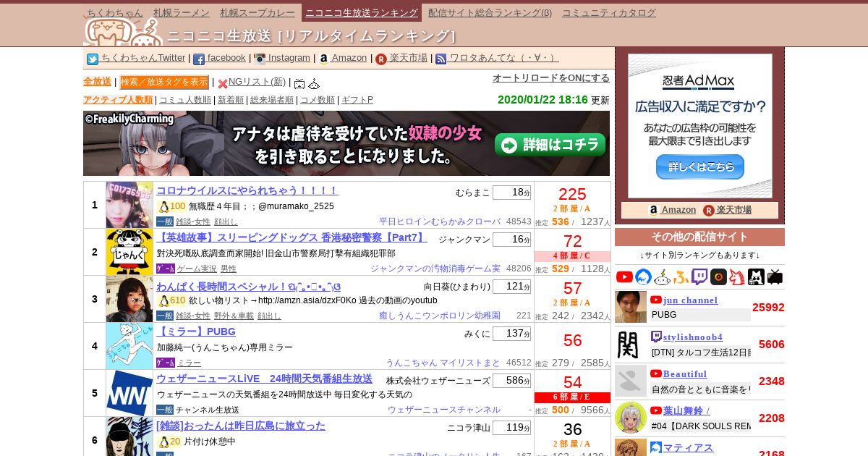Click the chikuwa-chan mascot logo in header
The image size is (868, 456).
tap(123, 32)
